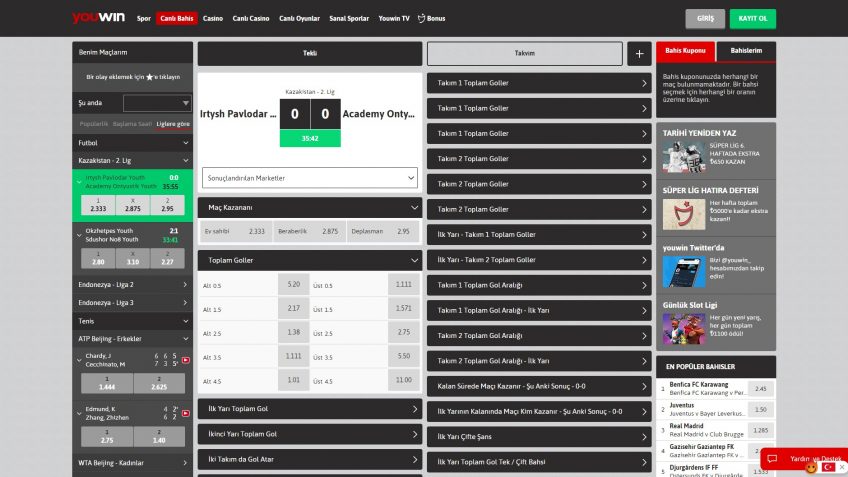Click the plus icon beside the Takım tab
The image size is (848, 477).
[639, 54]
